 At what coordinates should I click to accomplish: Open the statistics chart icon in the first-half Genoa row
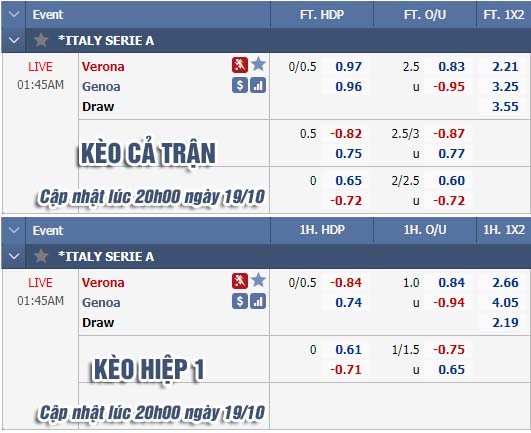coord(258,301)
